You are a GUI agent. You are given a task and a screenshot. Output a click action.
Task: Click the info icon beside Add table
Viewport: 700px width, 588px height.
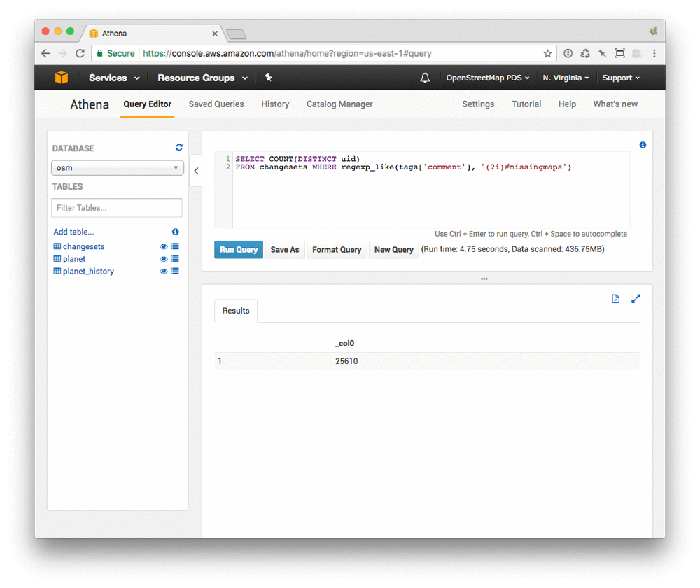(176, 232)
